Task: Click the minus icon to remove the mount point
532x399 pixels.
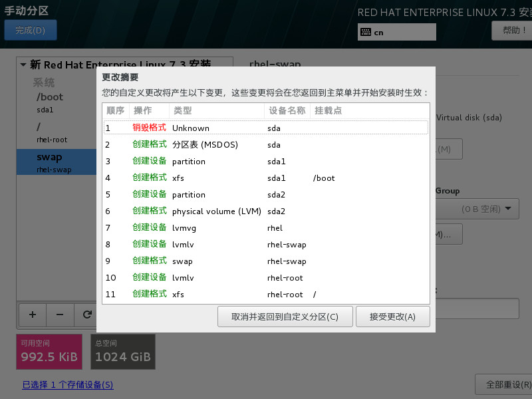Action: [60, 315]
